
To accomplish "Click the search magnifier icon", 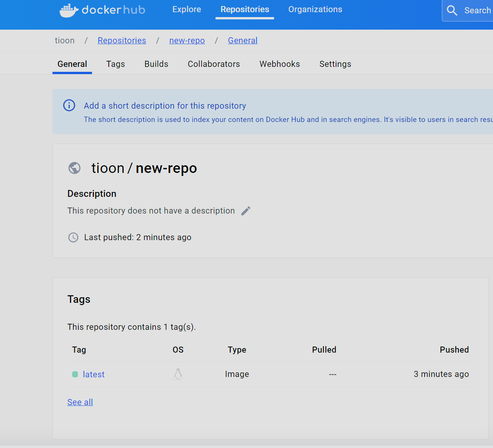I will tap(452, 10).
